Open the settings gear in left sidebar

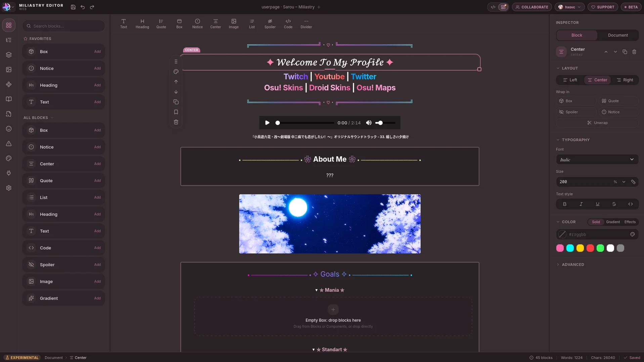tap(9, 188)
